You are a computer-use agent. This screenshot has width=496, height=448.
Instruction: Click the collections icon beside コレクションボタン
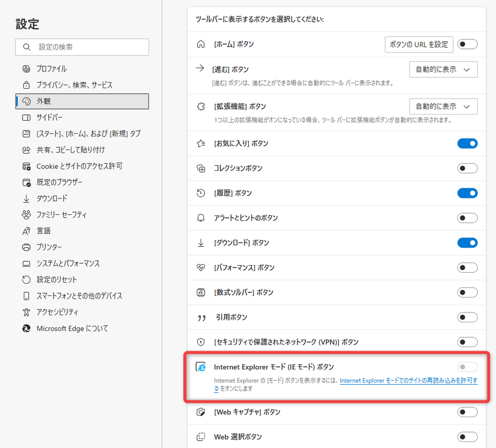(201, 168)
